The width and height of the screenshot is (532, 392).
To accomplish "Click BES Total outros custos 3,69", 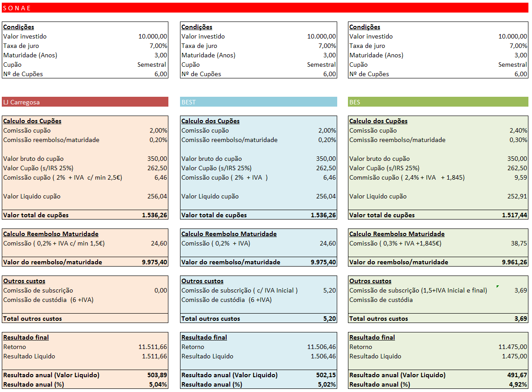I will (521, 319).
